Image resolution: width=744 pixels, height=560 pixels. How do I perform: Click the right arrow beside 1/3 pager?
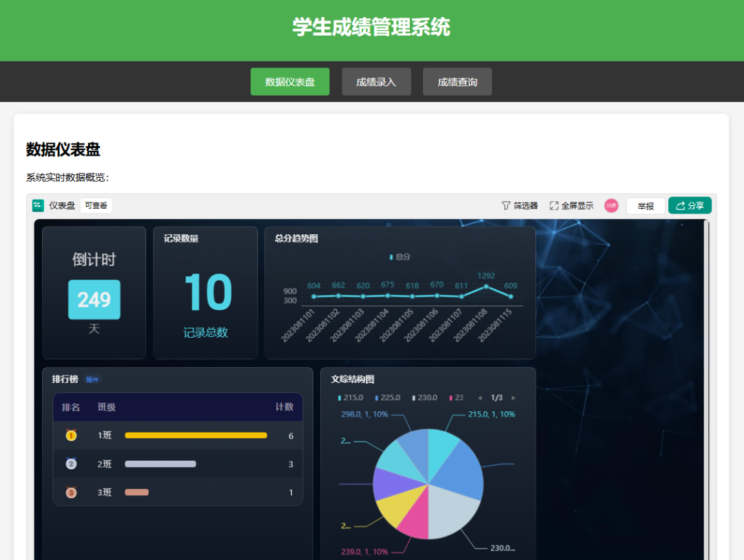tap(513, 397)
